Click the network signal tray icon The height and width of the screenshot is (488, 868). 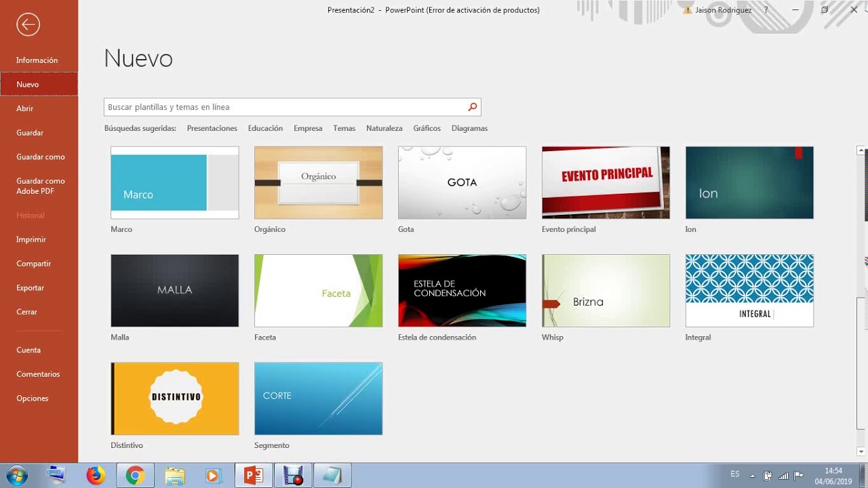783,475
